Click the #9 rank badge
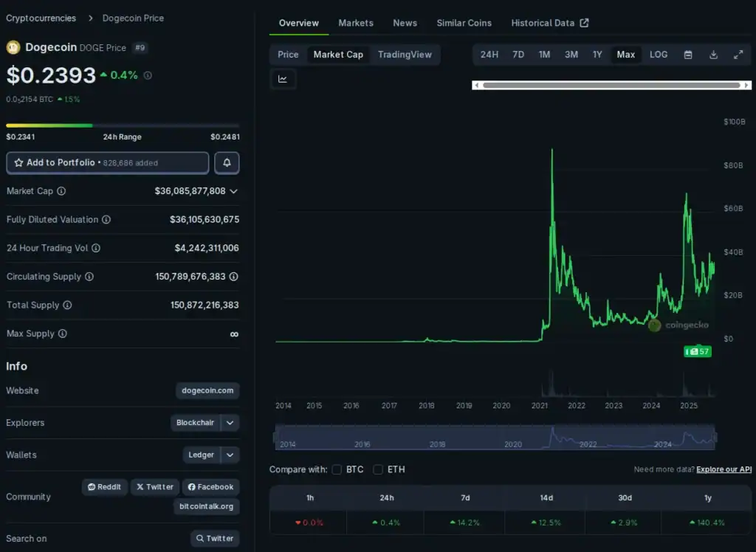 [140, 48]
